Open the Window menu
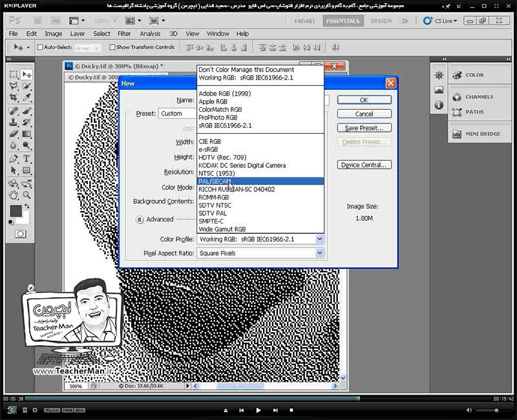Screen dimensions: 517x420 coord(218,34)
